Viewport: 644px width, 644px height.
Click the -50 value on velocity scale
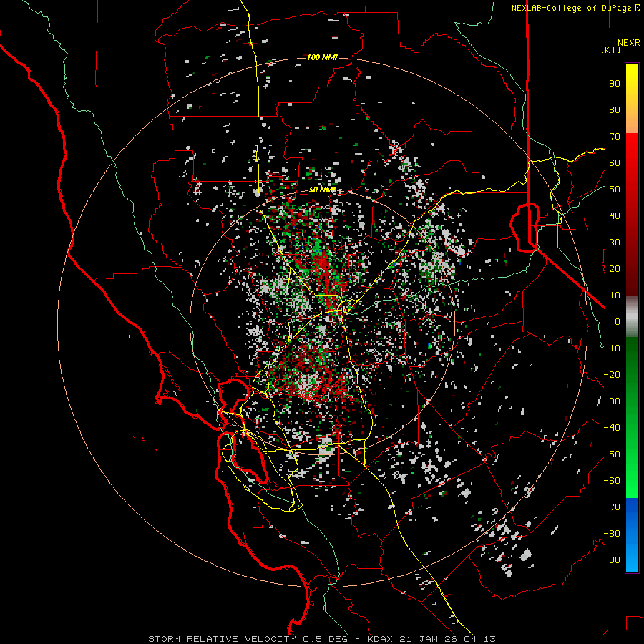pyautogui.click(x=612, y=454)
